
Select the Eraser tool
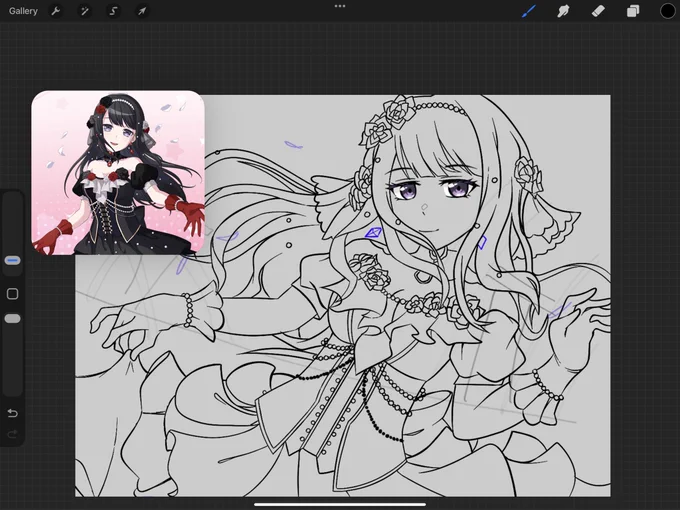(598, 11)
